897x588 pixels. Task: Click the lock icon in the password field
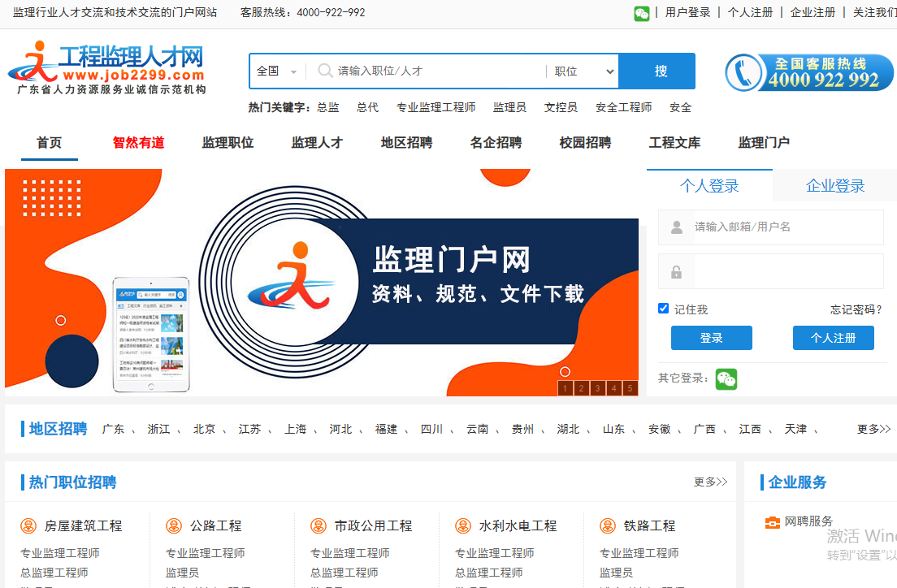tap(677, 271)
